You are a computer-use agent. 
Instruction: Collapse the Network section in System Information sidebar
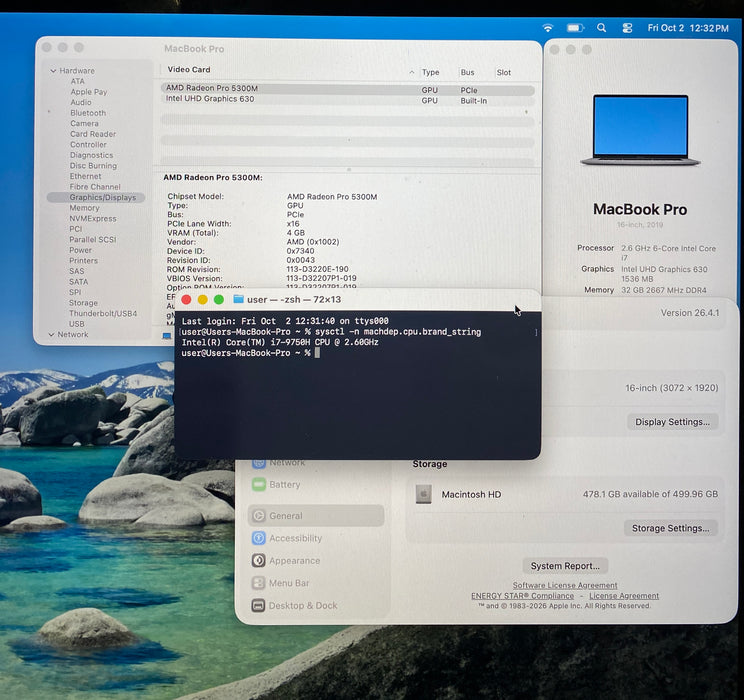coord(51,335)
